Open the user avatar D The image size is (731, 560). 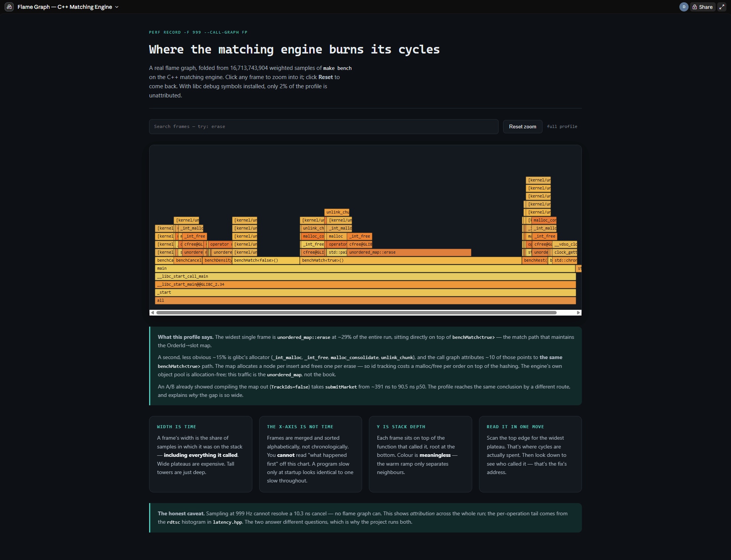pyautogui.click(x=684, y=7)
